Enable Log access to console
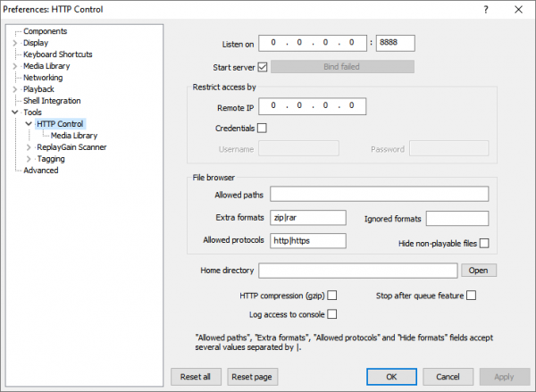This screenshot has width=536, height=392. click(x=332, y=314)
